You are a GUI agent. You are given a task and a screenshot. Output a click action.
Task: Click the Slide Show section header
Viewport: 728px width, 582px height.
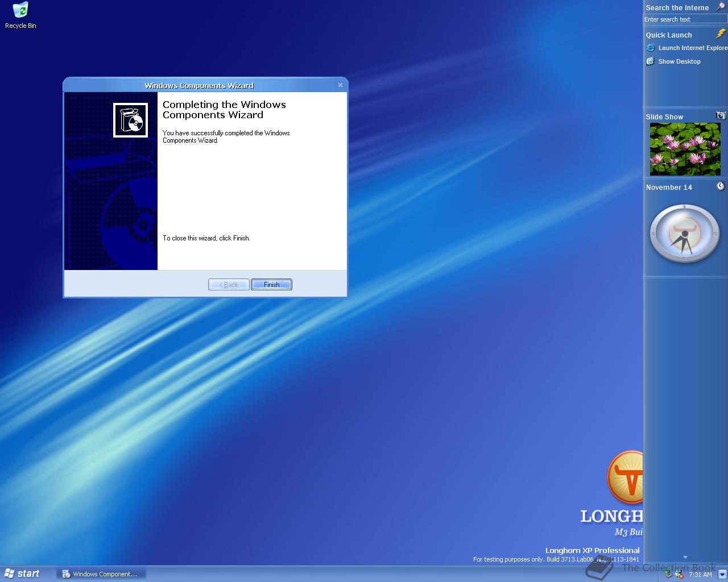pos(664,117)
